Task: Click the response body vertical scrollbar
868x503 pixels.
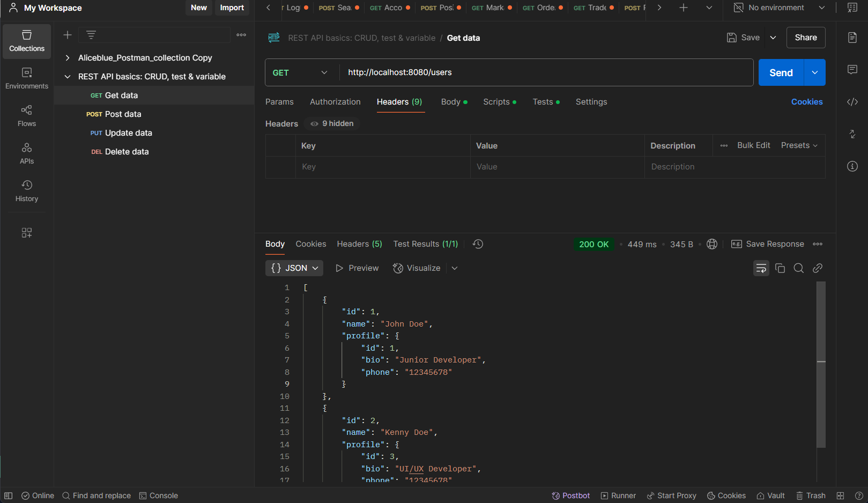Action: tap(821, 365)
